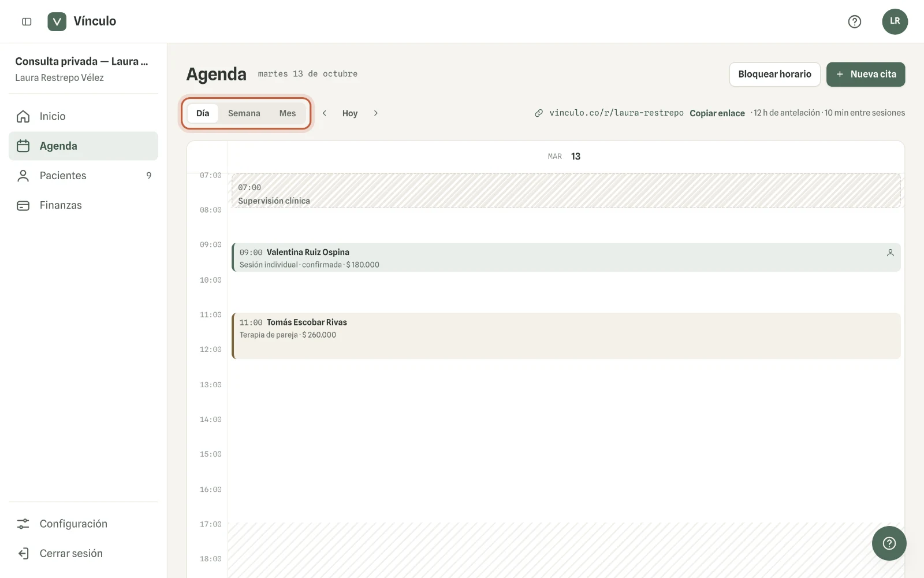The height and width of the screenshot is (578, 924).
Task: Click Cerrar sesión to log out
Action: click(x=83, y=553)
